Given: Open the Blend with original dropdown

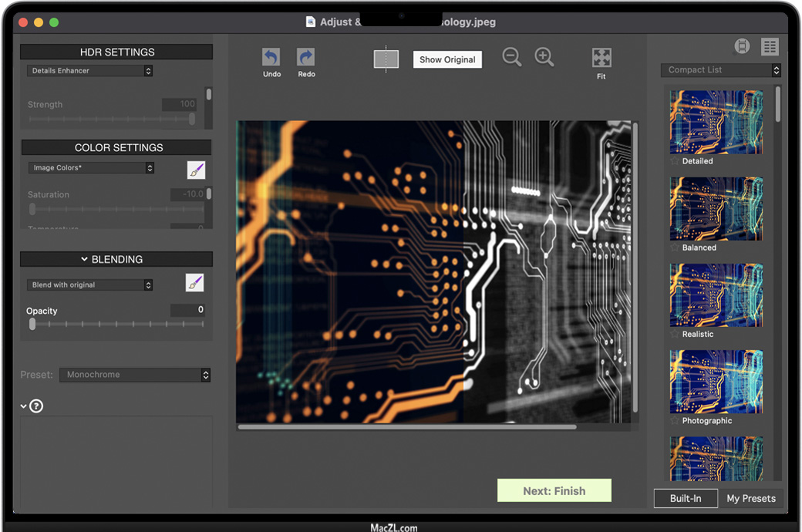Looking at the screenshot, I should (x=90, y=285).
